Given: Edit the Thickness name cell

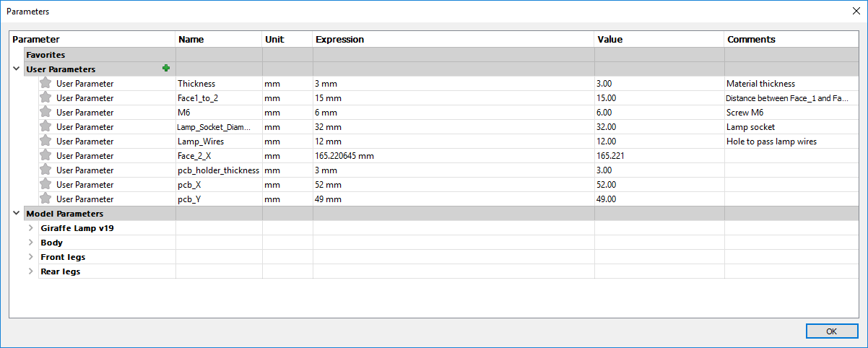Looking at the screenshot, I should click(x=219, y=84).
